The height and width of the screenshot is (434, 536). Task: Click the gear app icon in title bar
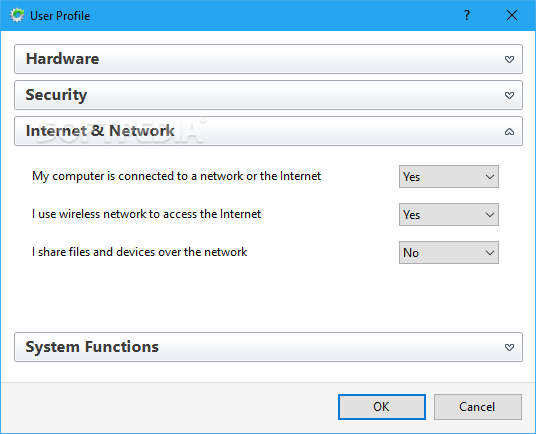click(17, 15)
